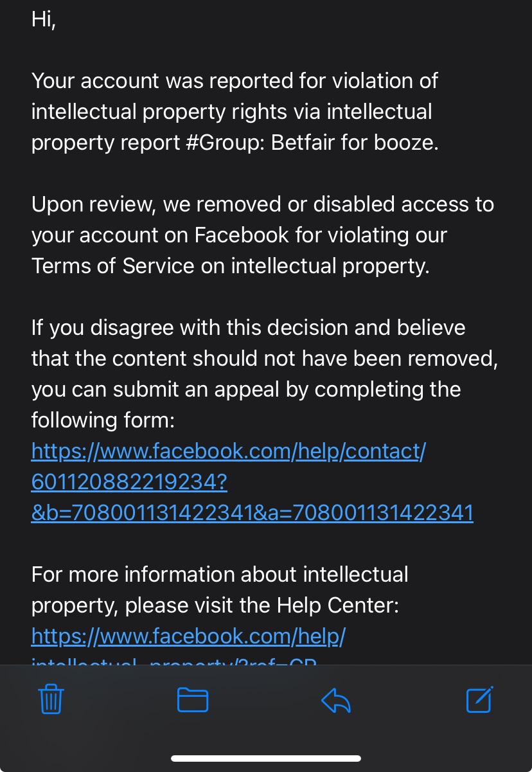Viewport: 532px width, 772px height.
Task: Open the move-to-folder icon
Action: (x=193, y=699)
